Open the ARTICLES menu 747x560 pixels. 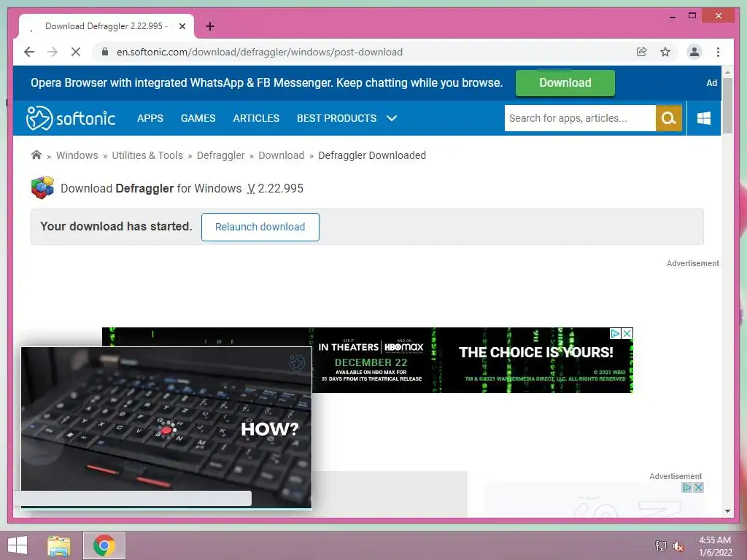point(256,118)
